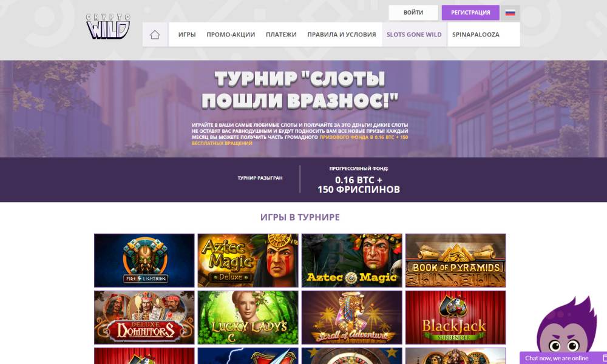Play the Domnitors Deluxe game

(x=144, y=317)
